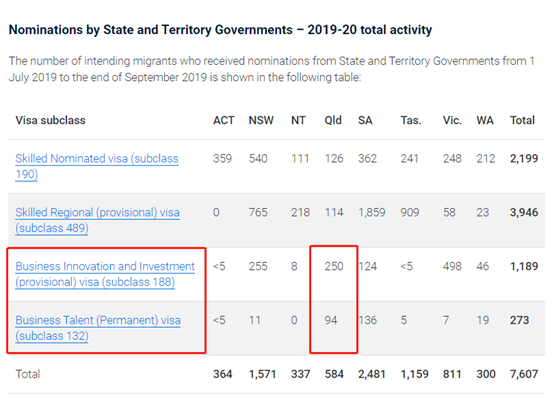This screenshot has height=408, width=554.
Task: Click the Total row label
Action: coord(28,374)
